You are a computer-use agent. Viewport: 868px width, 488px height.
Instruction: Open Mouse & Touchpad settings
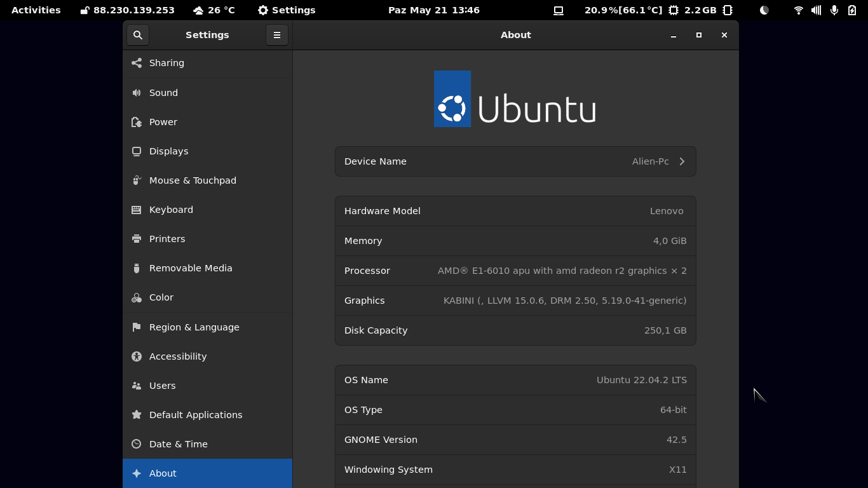point(208,180)
